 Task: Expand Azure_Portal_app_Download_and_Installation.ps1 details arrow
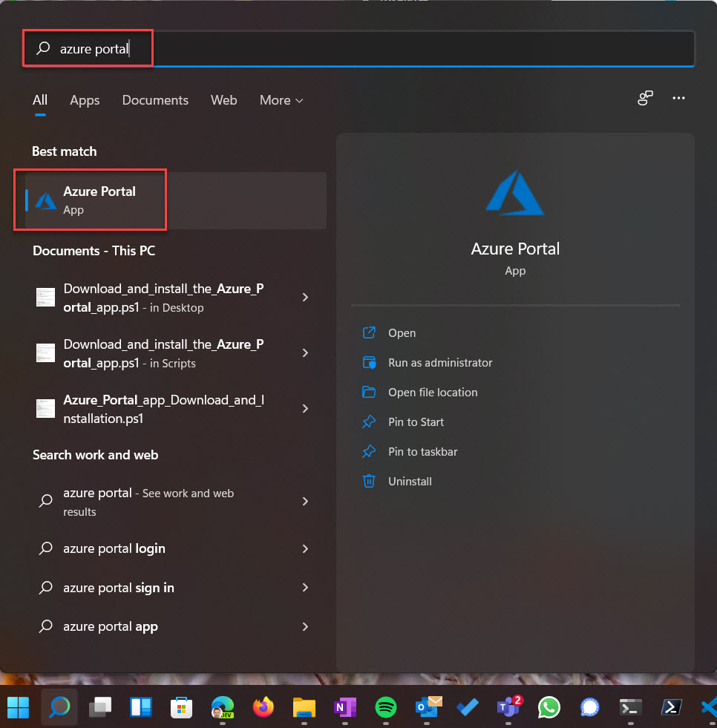[305, 409]
